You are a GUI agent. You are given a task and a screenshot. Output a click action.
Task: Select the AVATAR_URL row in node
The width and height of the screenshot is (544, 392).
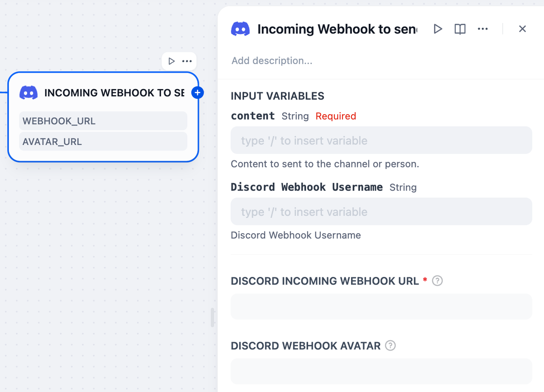[x=103, y=141]
